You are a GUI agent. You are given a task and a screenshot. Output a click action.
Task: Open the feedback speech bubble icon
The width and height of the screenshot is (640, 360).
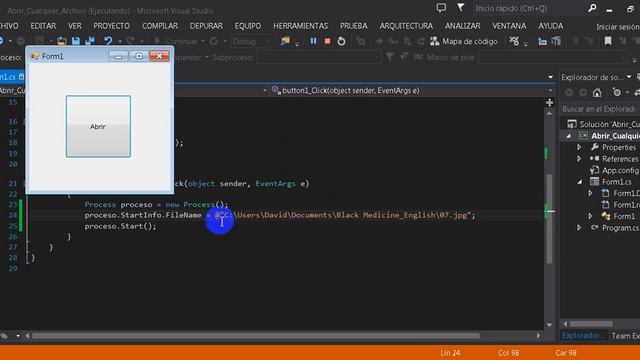coord(441,8)
